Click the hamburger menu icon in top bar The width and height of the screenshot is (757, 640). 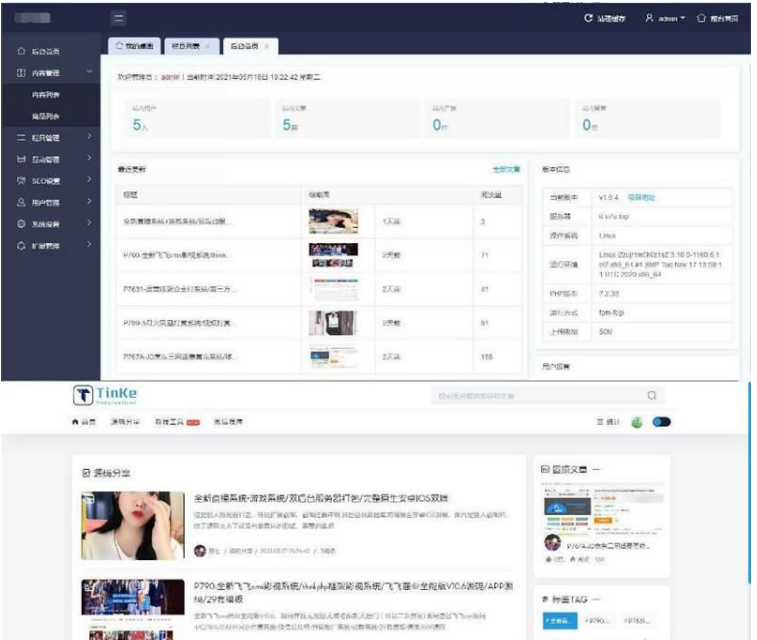pyautogui.click(x=119, y=18)
